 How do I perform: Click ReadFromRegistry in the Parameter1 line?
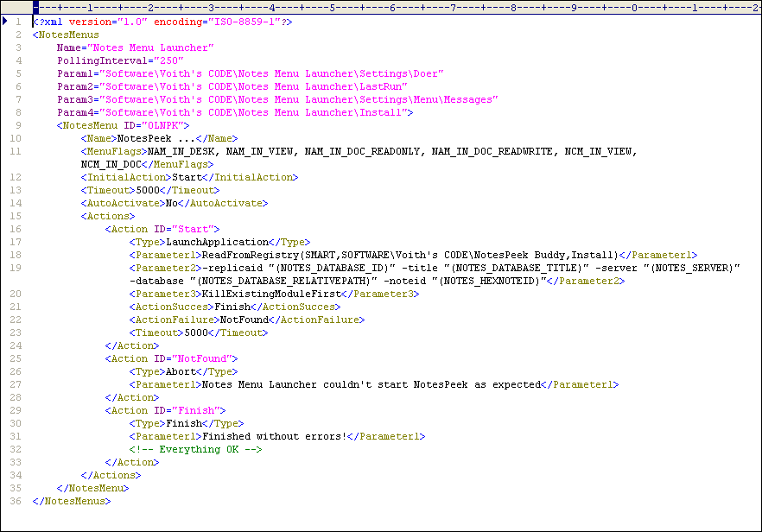251,255
